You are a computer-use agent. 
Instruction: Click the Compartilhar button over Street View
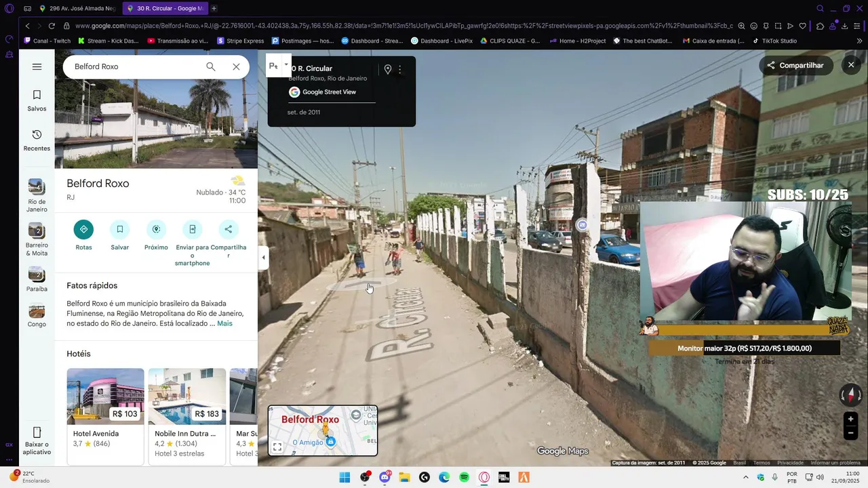point(795,65)
